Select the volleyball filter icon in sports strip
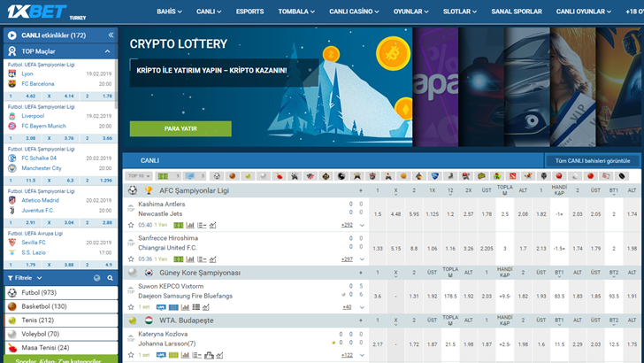This screenshot has width=644, height=363. [264, 176]
